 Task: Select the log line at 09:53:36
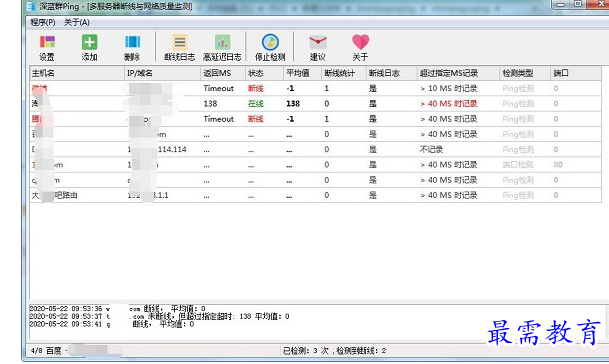click(117, 309)
